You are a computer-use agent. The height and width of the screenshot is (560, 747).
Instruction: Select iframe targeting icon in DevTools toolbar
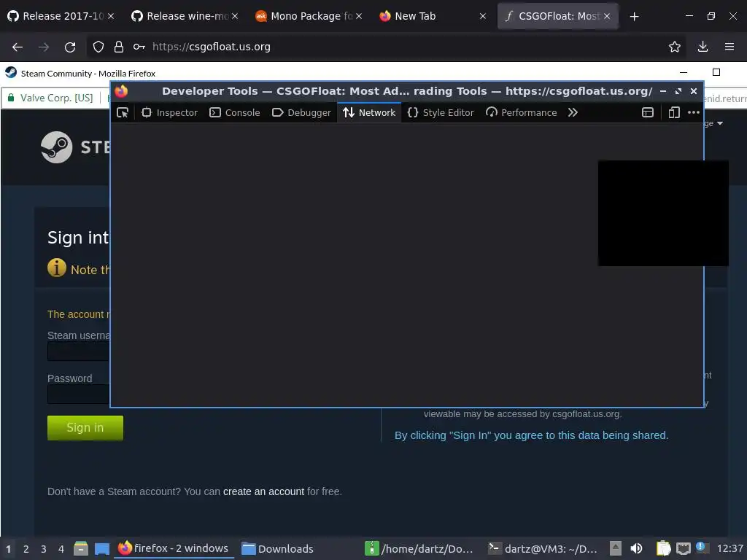click(x=648, y=113)
